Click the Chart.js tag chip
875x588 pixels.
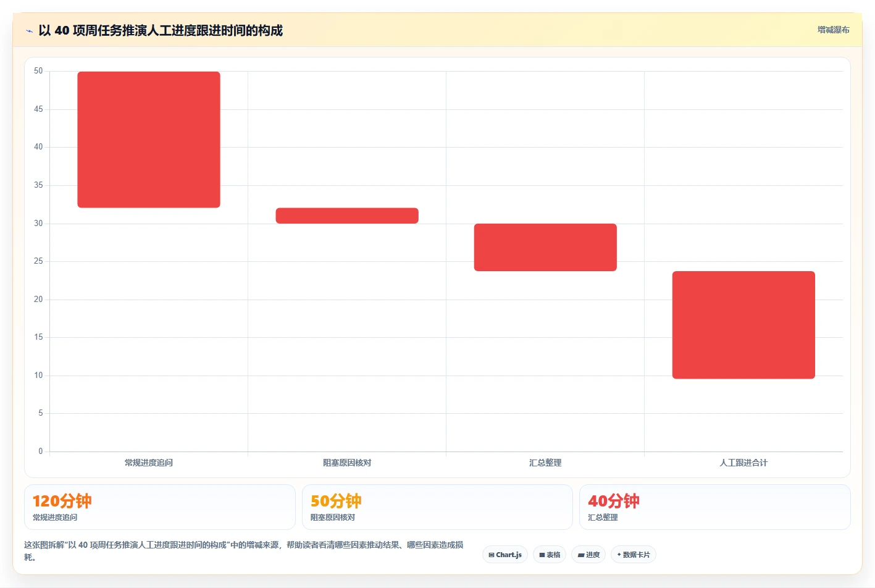coord(505,555)
